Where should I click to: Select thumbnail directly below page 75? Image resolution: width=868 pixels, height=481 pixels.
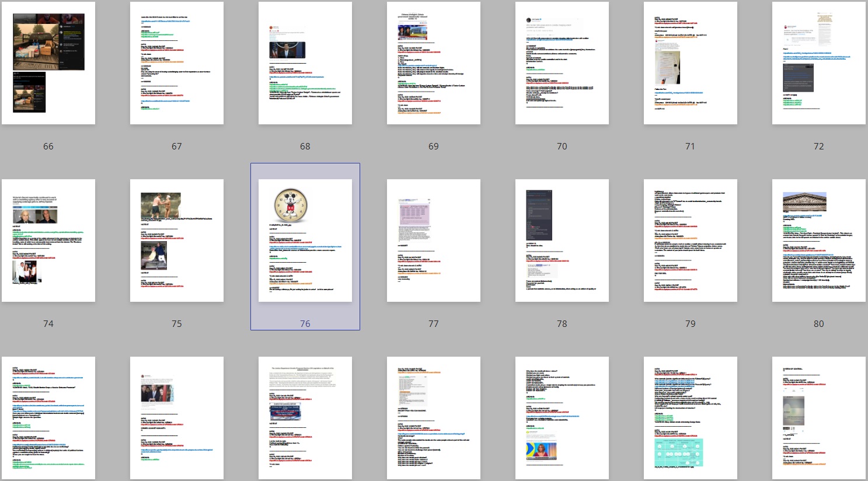pos(177,418)
